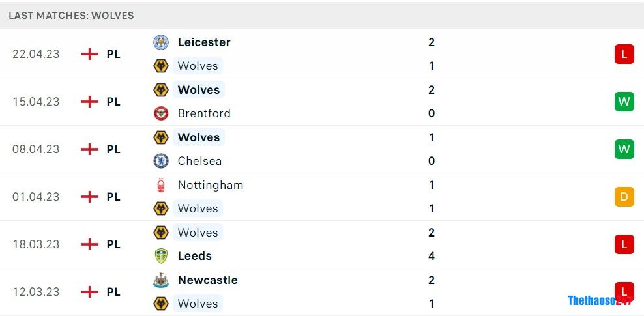Image resolution: width=644 pixels, height=316 pixels.
Task: Click the Leeds club crest icon
Action: point(160,256)
